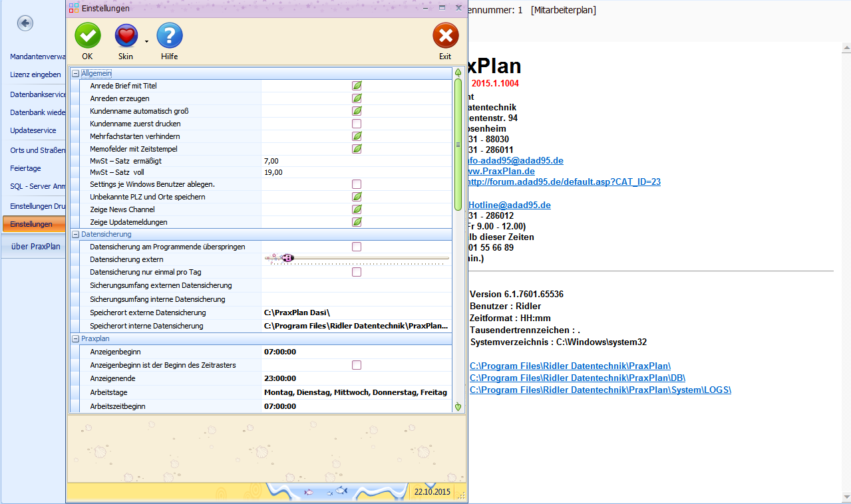Toggle Zeige News Channel checkbox
This screenshot has width=851, height=504.
(x=357, y=209)
